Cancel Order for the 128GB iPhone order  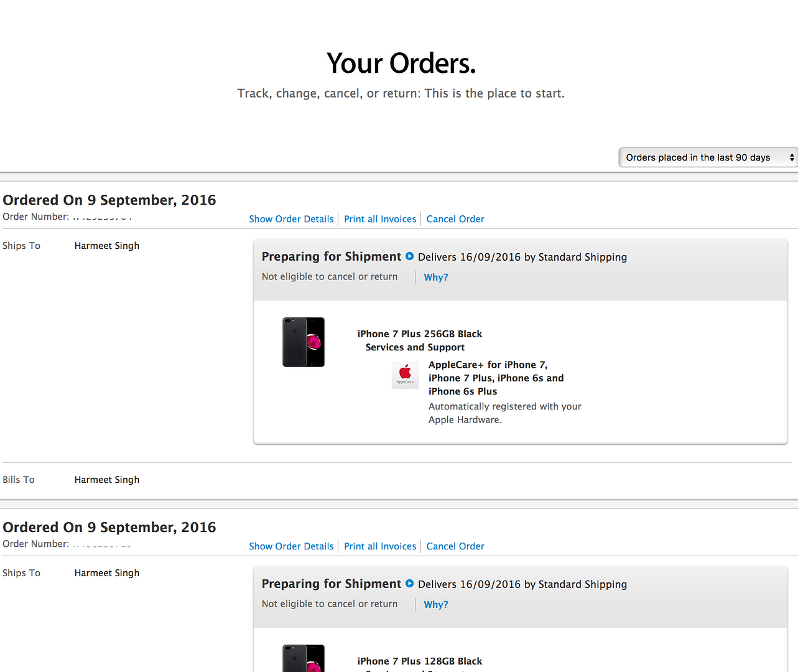click(x=455, y=546)
